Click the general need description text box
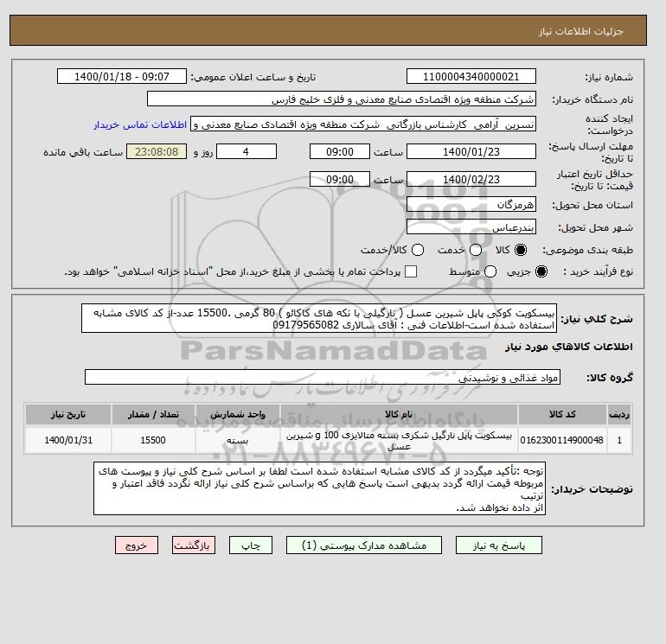The image size is (666, 644). 319,318
